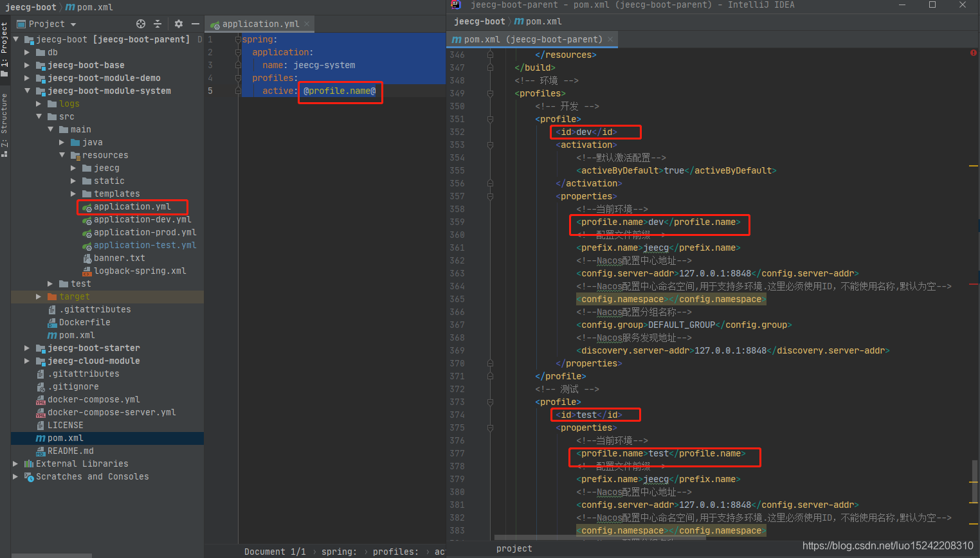Select jeecg-cloud-module module
Viewport: 980px width, 558px height.
pos(87,361)
